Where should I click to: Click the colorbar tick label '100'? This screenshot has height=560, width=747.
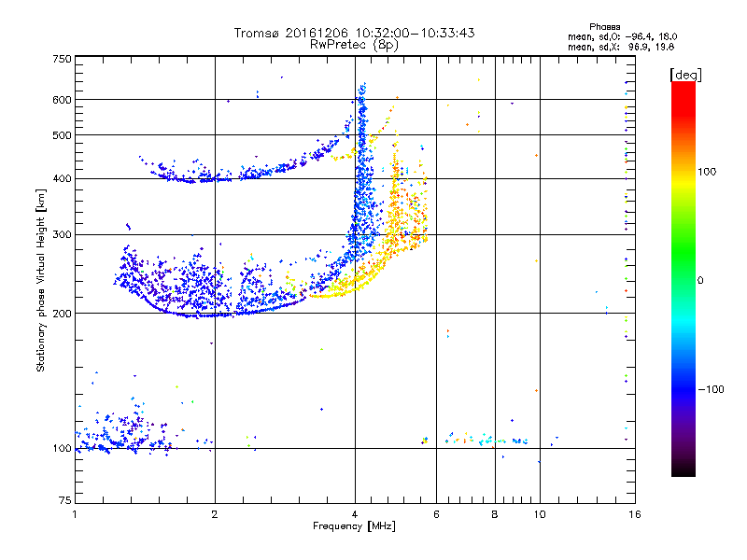[707, 172]
